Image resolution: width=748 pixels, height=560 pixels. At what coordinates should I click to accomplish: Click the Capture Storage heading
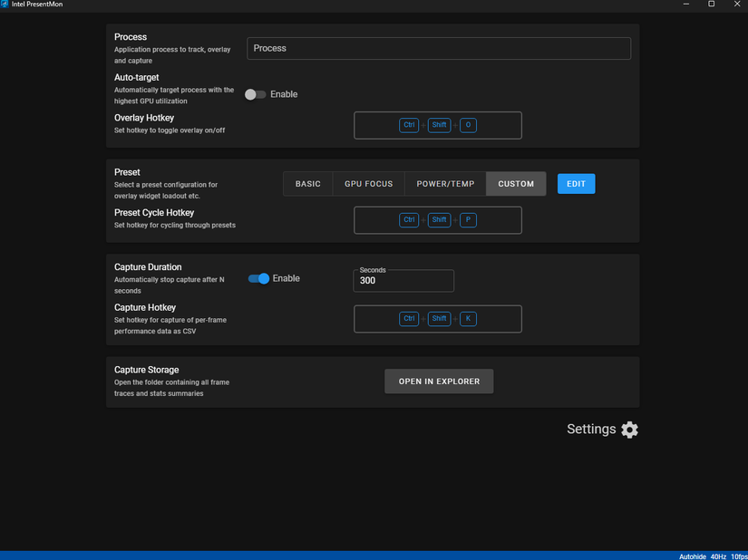coord(147,370)
